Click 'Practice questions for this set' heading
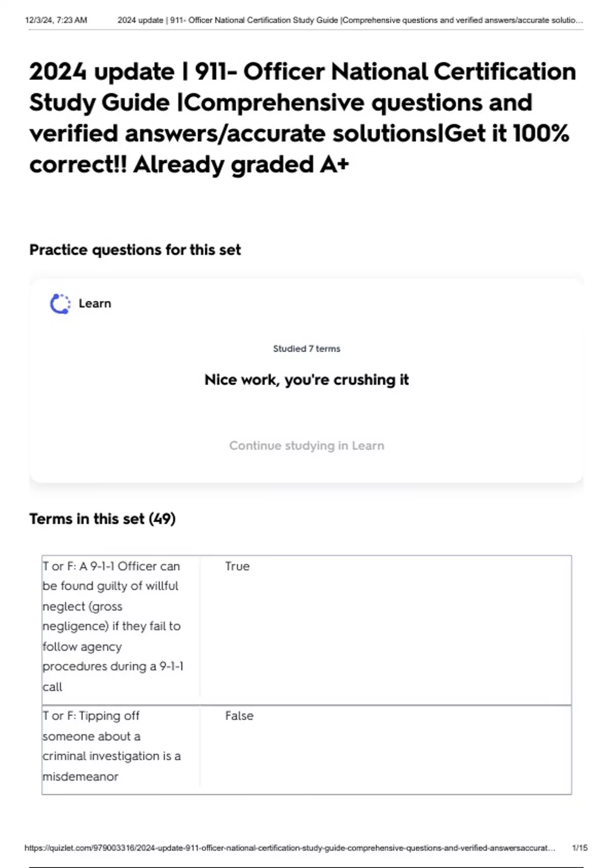 [x=135, y=250]
